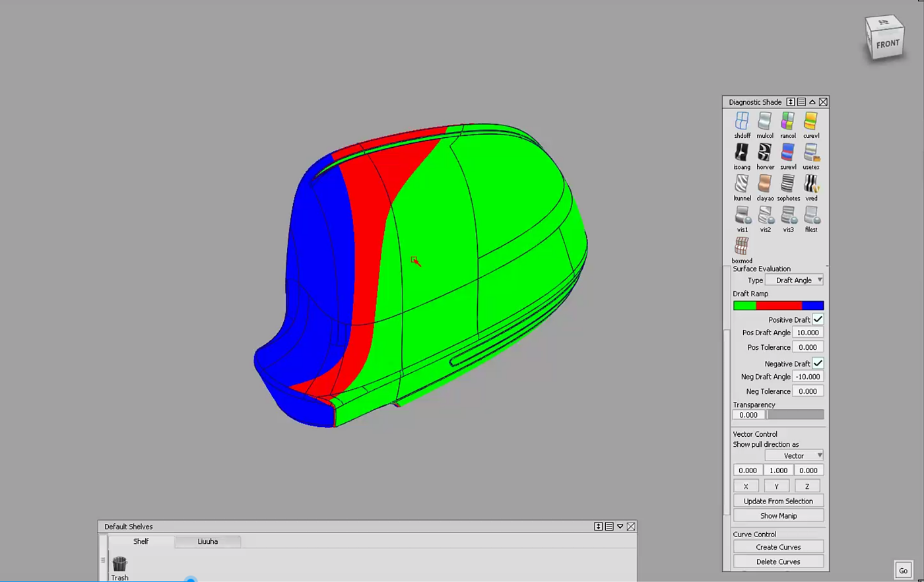This screenshot has width=924, height=582.
Task: Click the Trash icon on the shelf
Action: pos(119,564)
